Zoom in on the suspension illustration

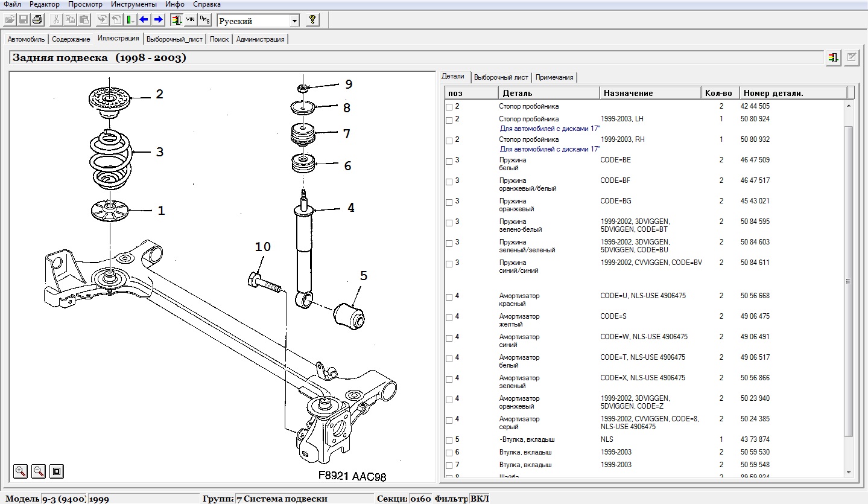pos(21,471)
